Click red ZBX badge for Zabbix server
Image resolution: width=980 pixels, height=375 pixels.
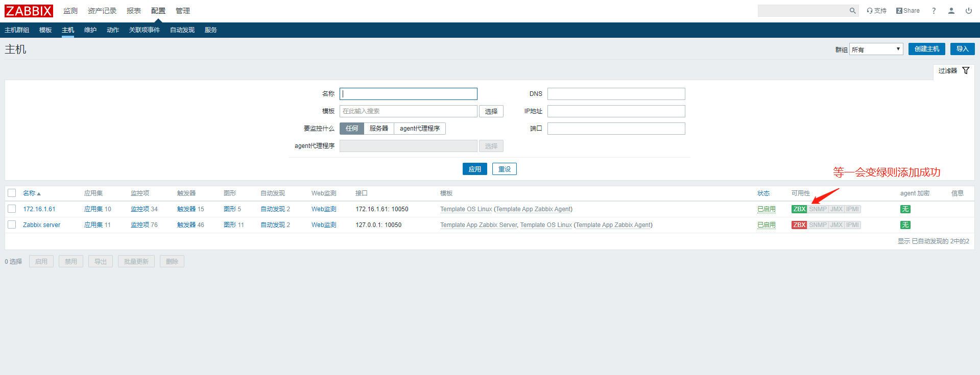pos(799,225)
